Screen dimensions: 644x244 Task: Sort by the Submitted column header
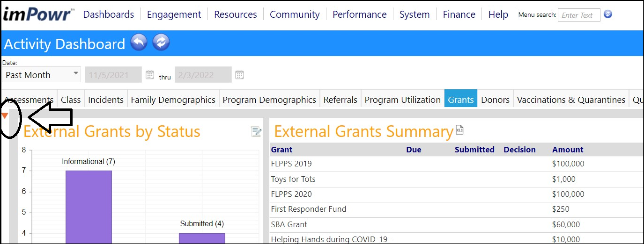click(474, 150)
